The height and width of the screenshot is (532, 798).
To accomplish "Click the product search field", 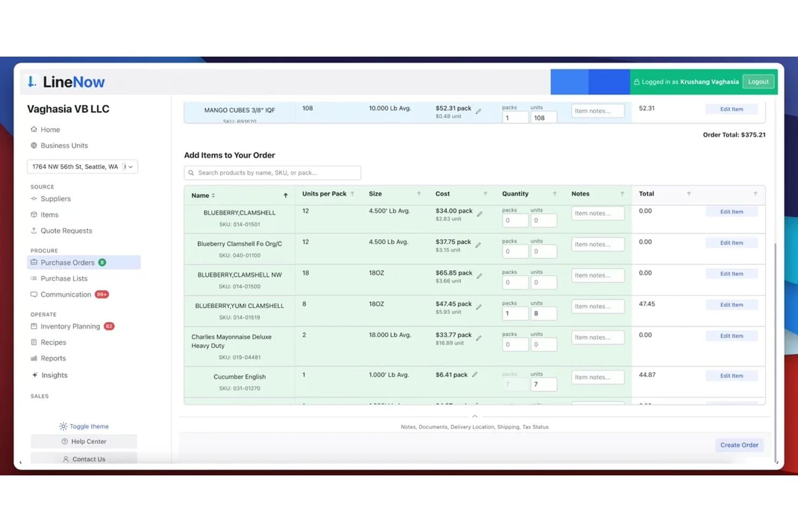I will pyautogui.click(x=272, y=173).
